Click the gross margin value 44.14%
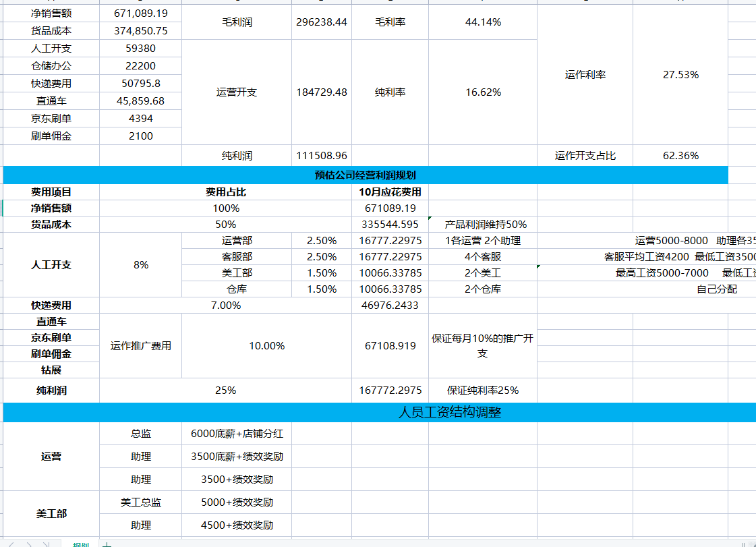Viewport: 756px width, 547px height. [x=483, y=22]
